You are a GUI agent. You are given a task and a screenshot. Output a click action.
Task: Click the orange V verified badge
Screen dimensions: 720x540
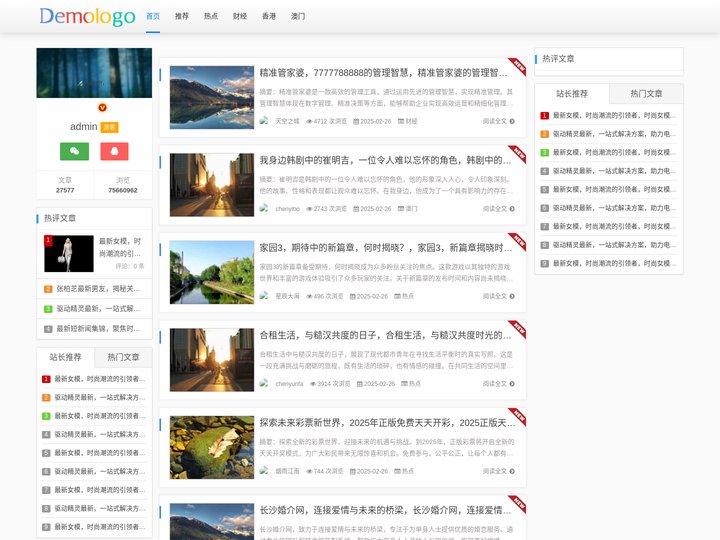102,107
